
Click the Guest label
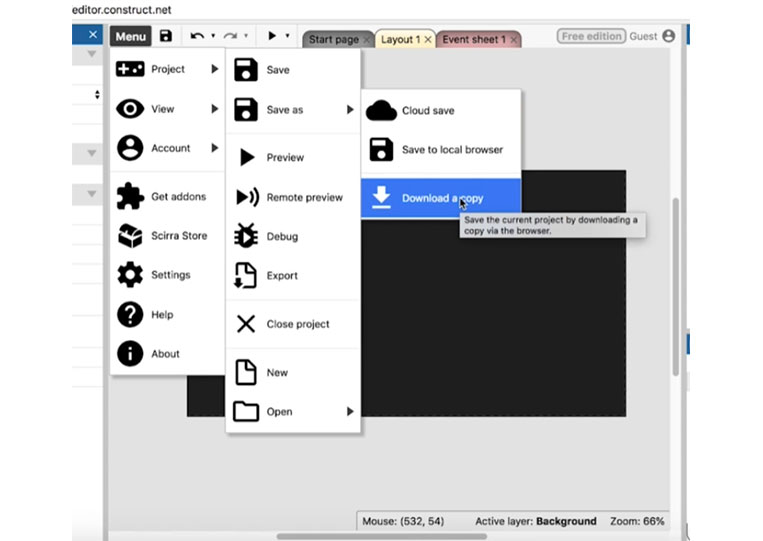coord(643,36)
